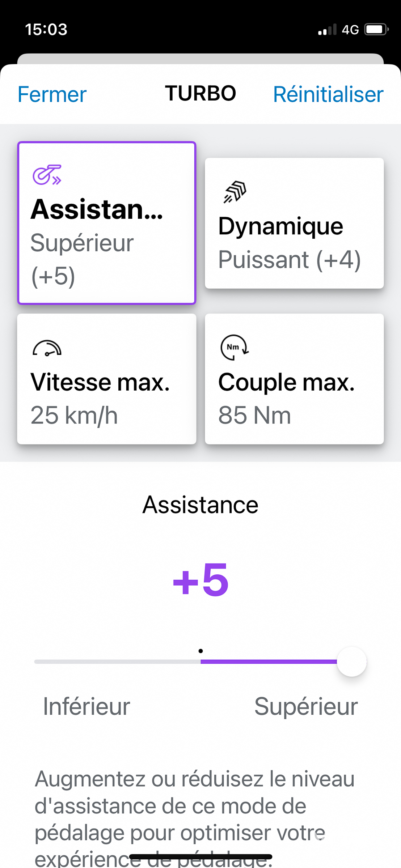The height and width of the screenshot is (868, 401).
Task: Tap the Inférieur label below the slider
Action: (x=86, y=706)
